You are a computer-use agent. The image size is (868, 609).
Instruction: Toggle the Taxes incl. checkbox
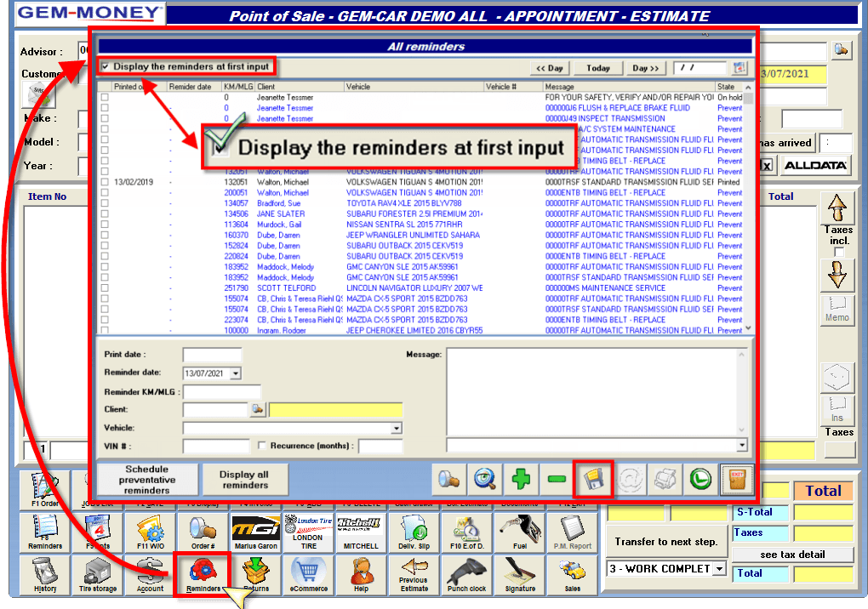(839, 253)
